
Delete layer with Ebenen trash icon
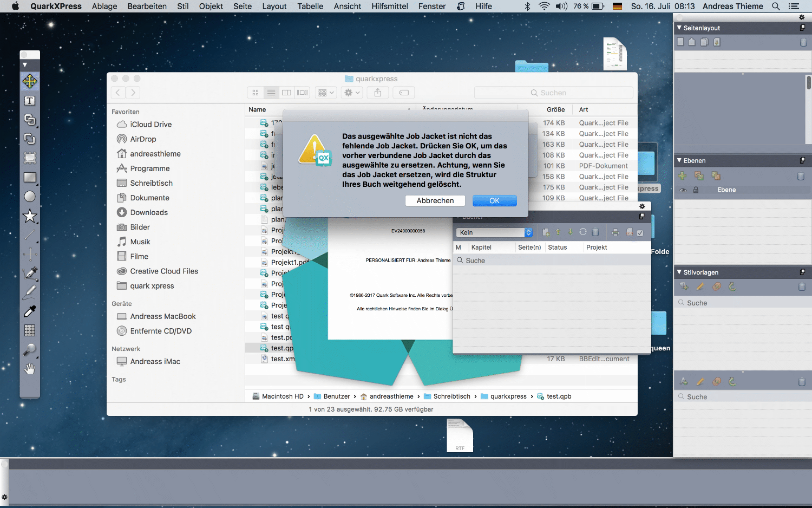[801, 176]
